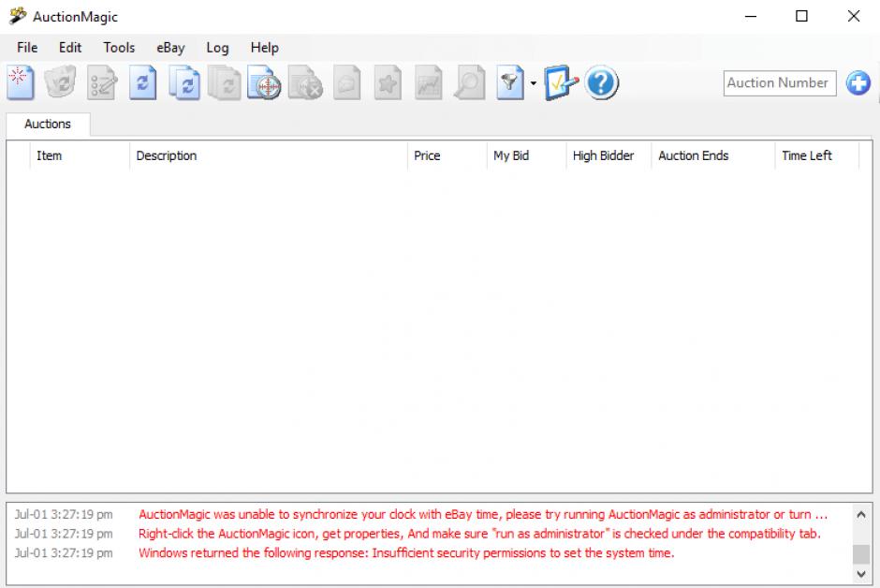Image resolution: width=880 pixels, height=588 pixels.
Task: Click the log panel scroll up arrow
Action: [861, 514]
